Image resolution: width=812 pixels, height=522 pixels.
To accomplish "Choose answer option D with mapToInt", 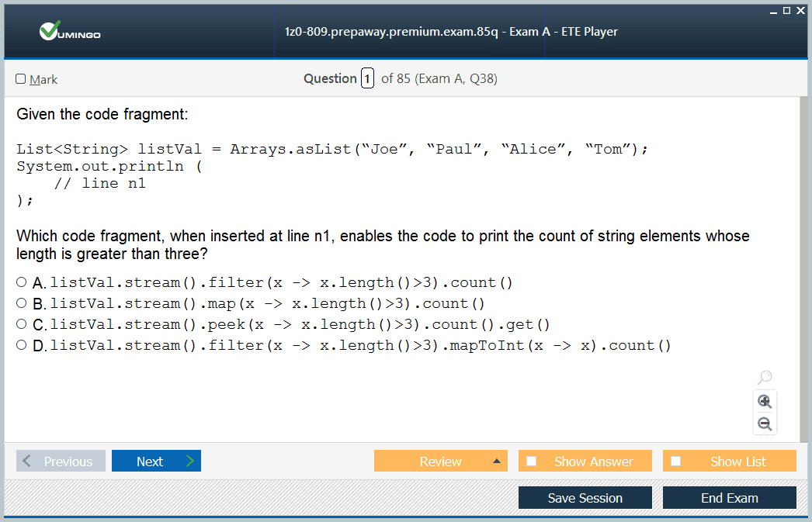I will coord(22,345).
